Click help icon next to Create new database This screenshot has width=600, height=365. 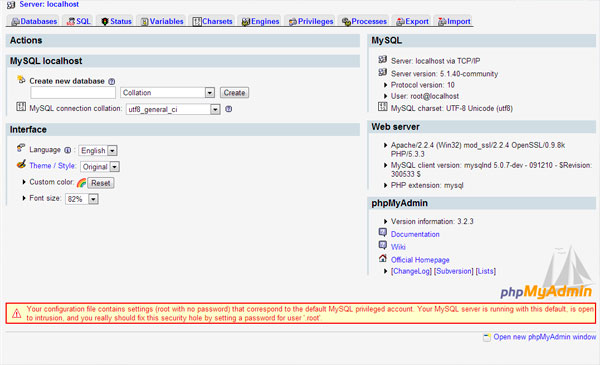tap(111, 81)
